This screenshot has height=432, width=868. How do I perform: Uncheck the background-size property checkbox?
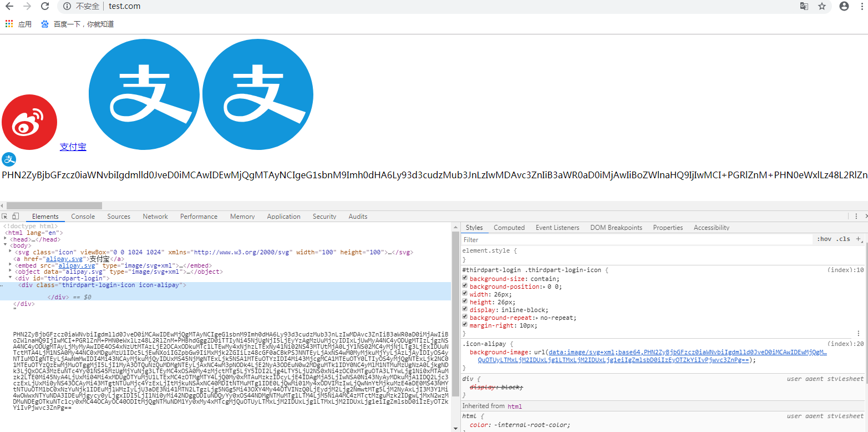(x=465, y=278)
